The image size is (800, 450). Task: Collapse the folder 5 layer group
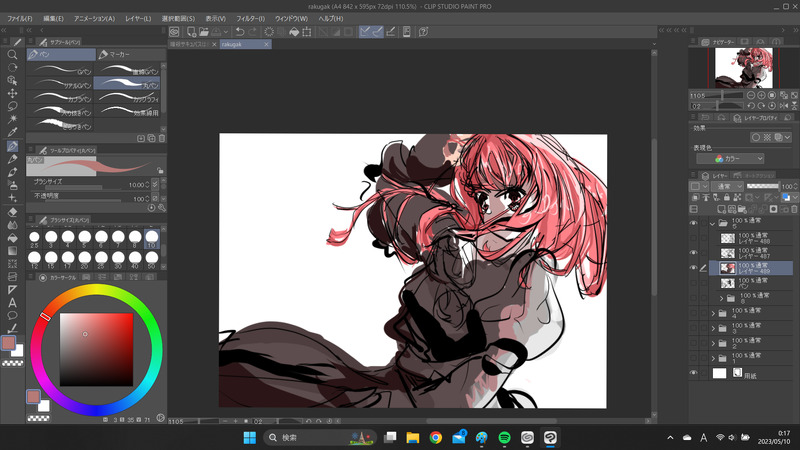point(712,223)
